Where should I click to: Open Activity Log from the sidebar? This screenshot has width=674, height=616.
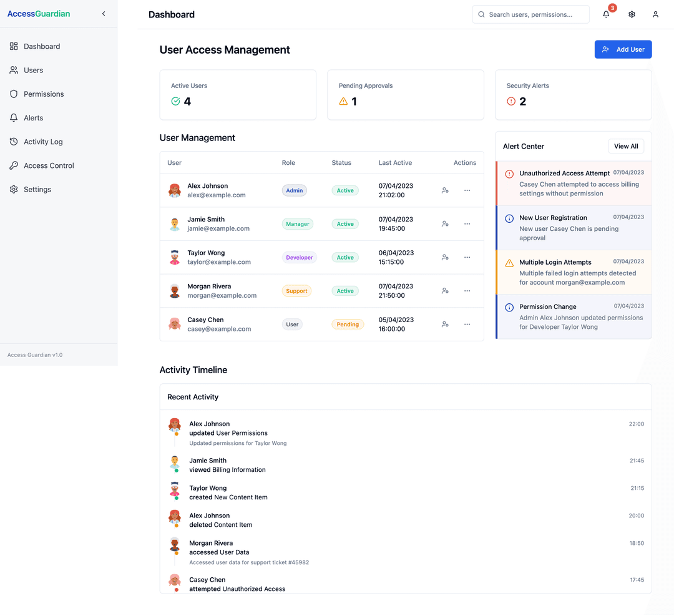43,142
